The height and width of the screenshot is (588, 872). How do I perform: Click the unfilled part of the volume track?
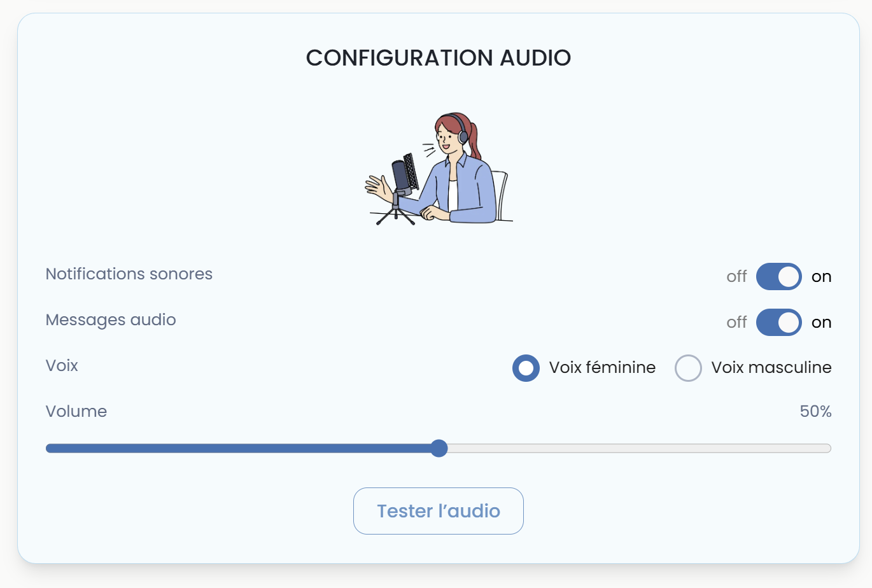[x=636, y=449]
